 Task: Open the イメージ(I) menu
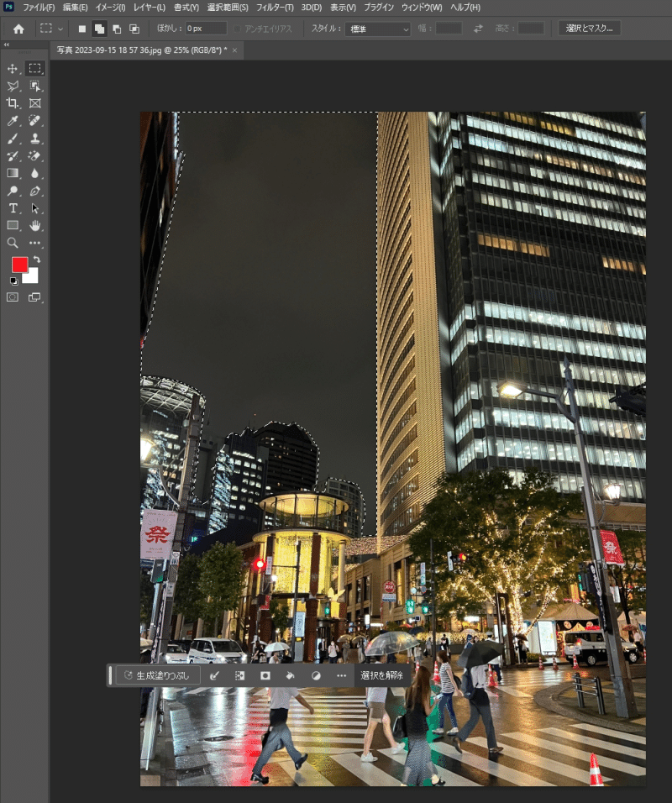109,8
